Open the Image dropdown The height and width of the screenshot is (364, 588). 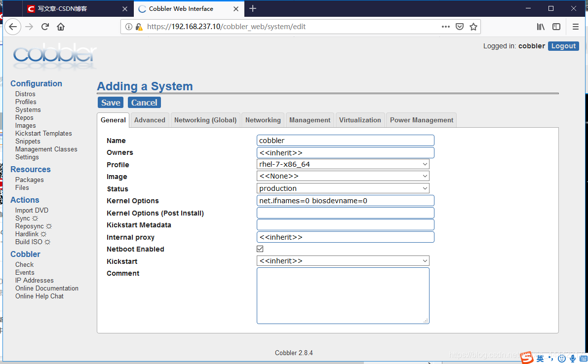[343, 176]
